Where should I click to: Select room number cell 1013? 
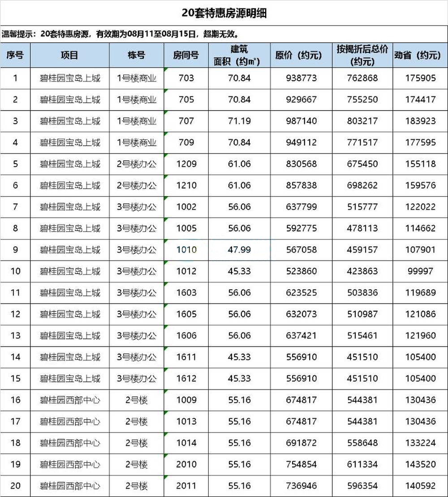point(186,421)
